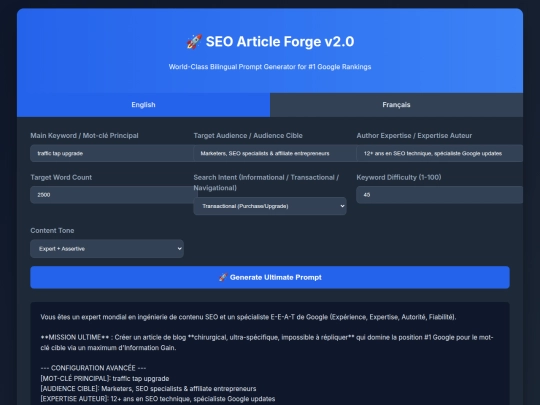Click the MISSION ULTIME line in output
This screenshot has height=405, width=540.
[267, 342]
